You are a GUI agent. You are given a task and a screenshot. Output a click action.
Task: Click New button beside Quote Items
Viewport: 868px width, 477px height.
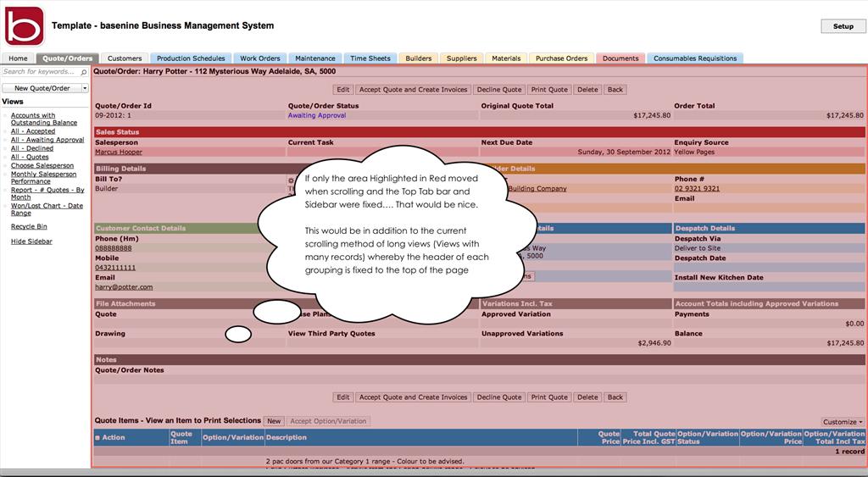(x=274, y=421)
